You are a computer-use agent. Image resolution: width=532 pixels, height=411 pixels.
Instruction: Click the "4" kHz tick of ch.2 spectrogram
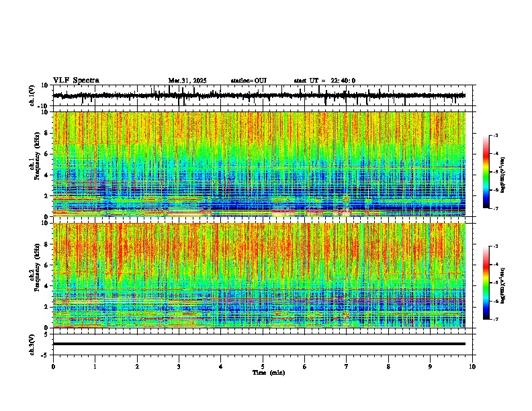[47, 286]
